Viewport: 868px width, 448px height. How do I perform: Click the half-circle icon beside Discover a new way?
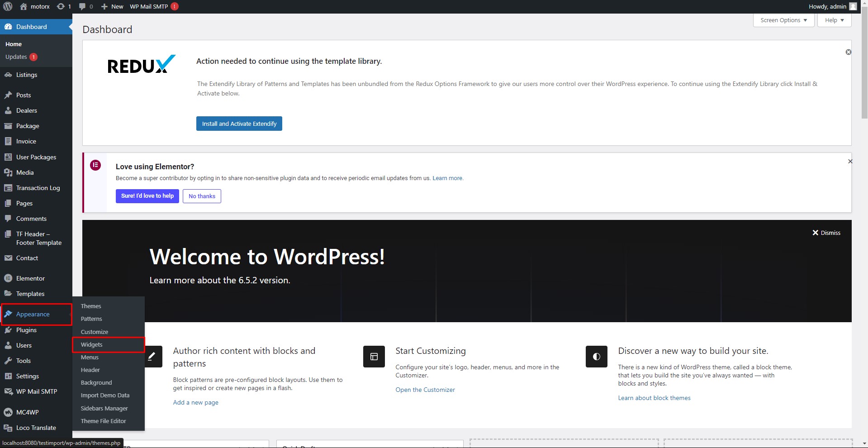tap(597, 357)
